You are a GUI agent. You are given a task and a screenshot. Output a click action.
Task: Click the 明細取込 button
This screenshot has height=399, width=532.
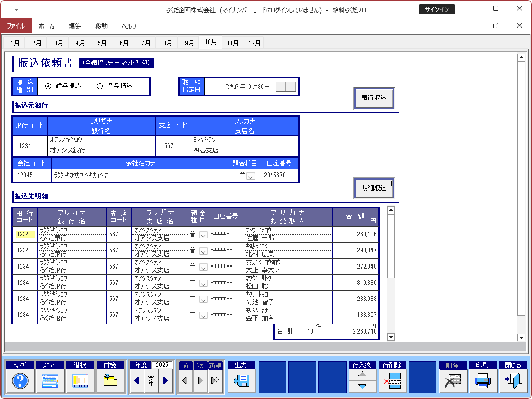tap(374, 188)
